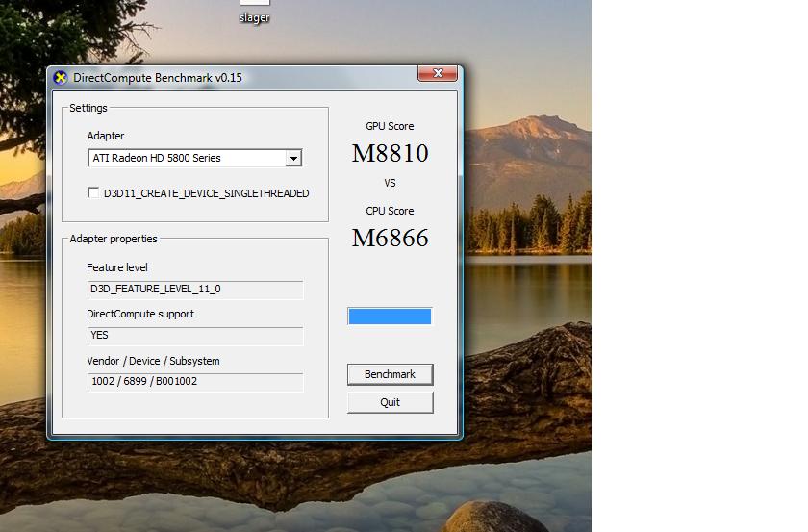Click the 'Feature level' label
The width and height of the screenshot is (808, 532).
coord(117,267)
